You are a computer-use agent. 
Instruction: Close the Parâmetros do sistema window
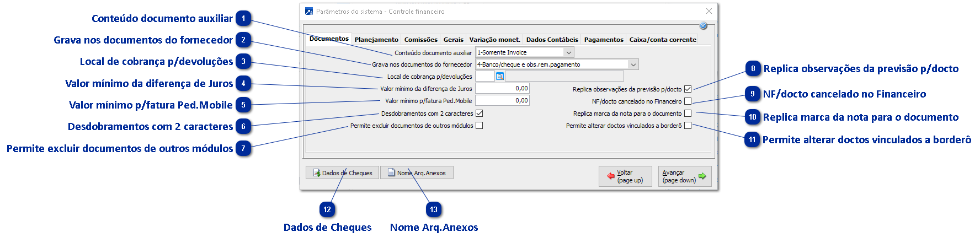[x=709, y=11]
